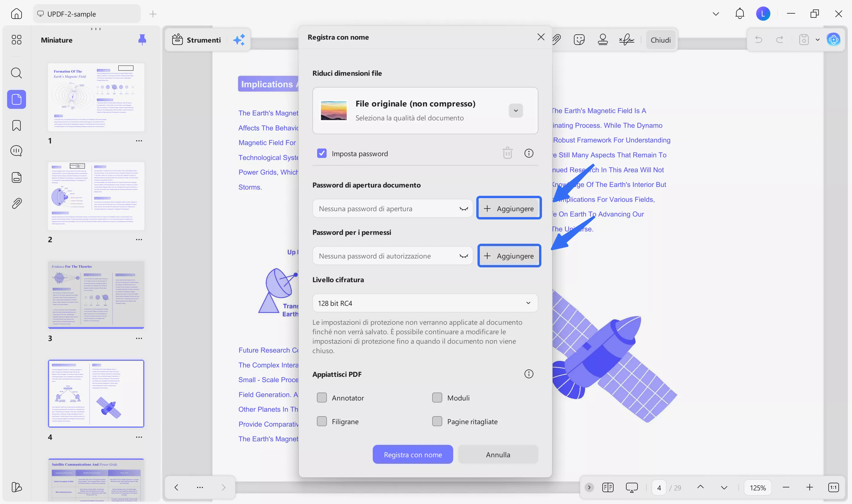Unpin the Miniature panel

142,40
